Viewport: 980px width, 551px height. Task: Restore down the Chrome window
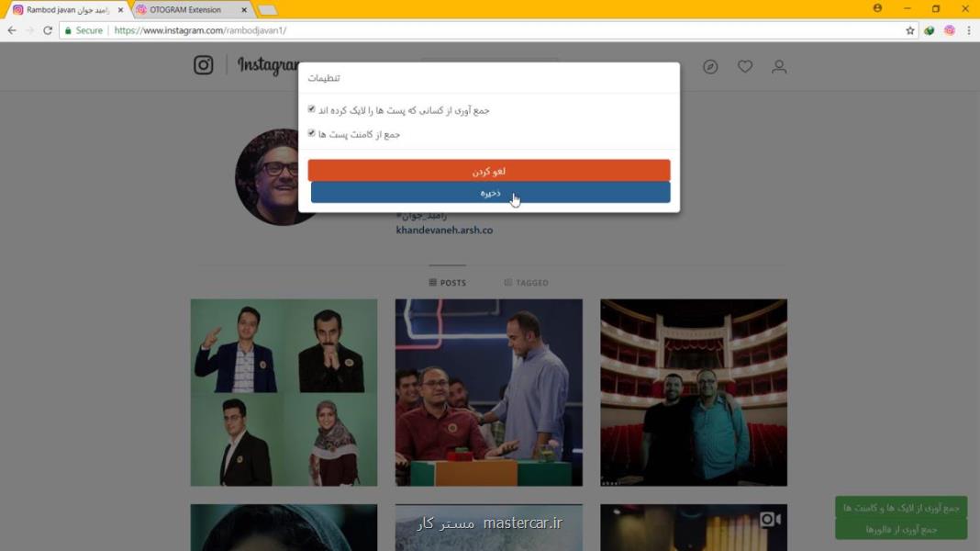pos(936,9)
